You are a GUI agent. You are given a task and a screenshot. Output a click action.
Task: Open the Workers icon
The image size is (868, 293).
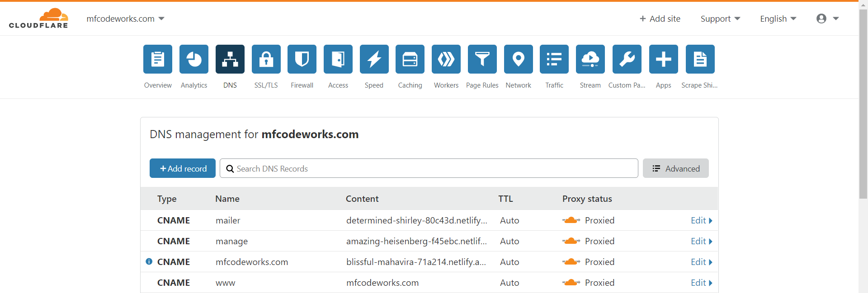[x=446, y=59]
